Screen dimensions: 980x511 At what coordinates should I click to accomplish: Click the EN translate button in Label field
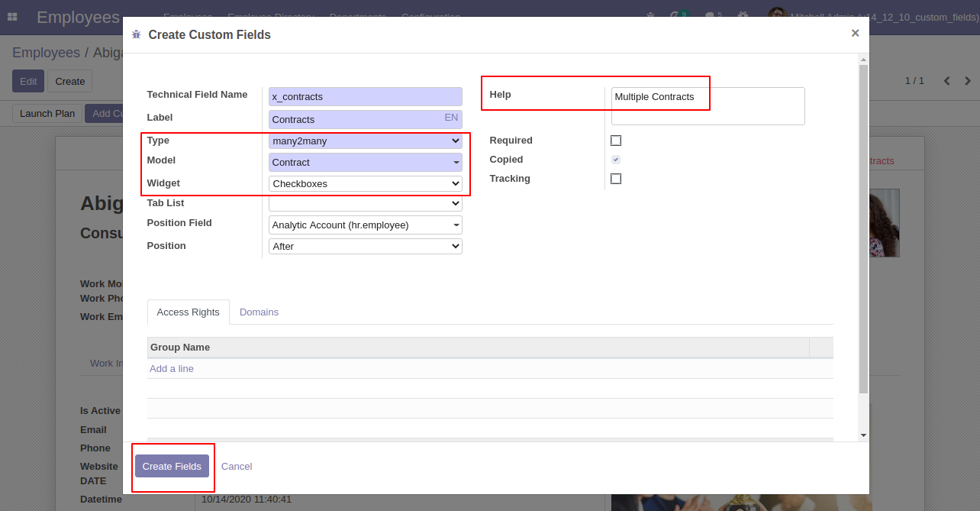click(451, 118)
